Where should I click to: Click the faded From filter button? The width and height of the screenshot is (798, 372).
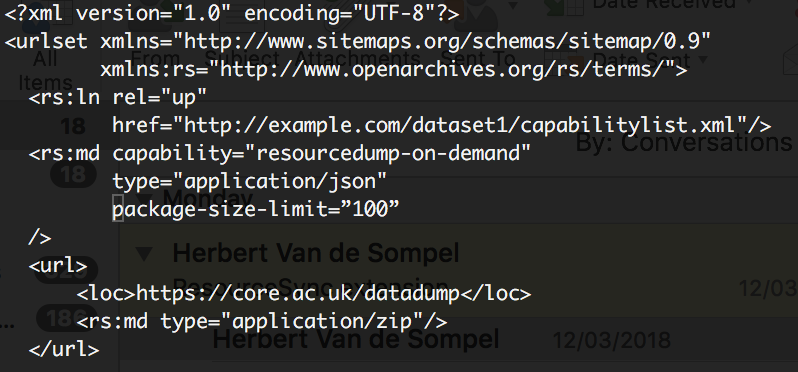click(156, 59)
